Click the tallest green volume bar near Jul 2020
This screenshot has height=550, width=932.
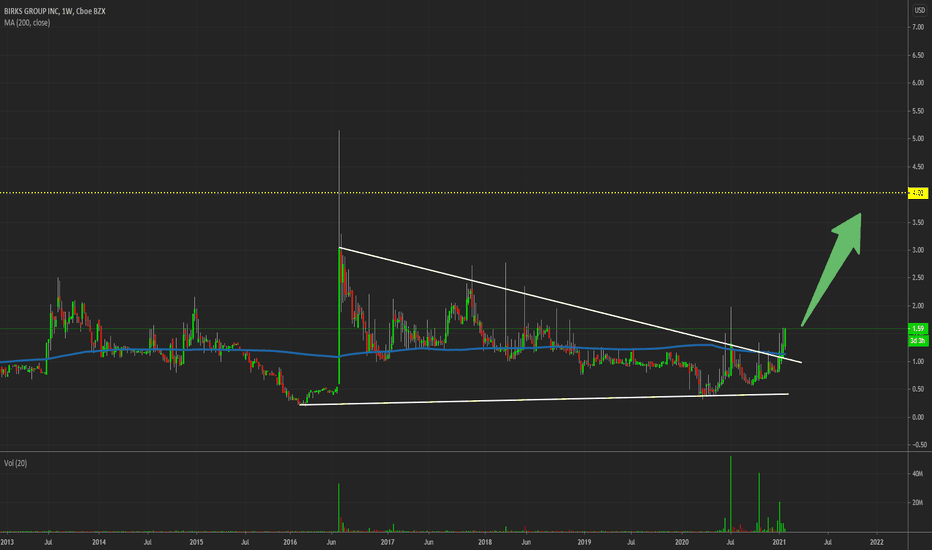(731, 494)
